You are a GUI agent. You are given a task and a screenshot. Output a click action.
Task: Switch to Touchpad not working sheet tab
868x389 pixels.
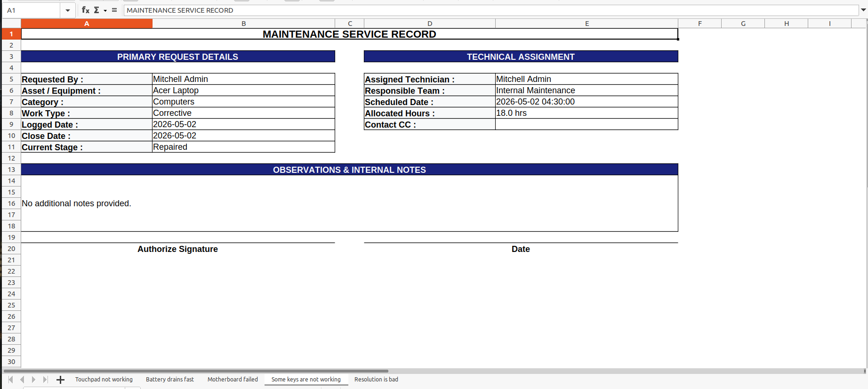coord(104,380)
